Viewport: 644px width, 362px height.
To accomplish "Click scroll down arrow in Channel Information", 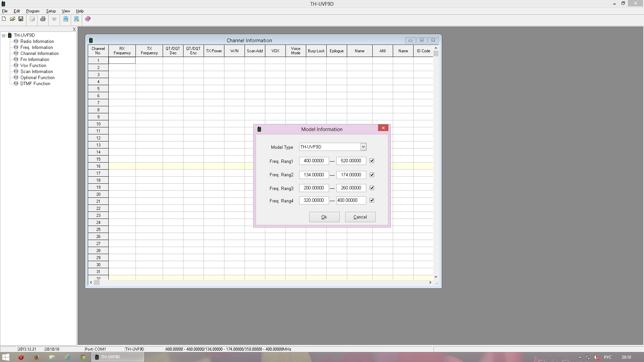I will [x=436, y=277].
